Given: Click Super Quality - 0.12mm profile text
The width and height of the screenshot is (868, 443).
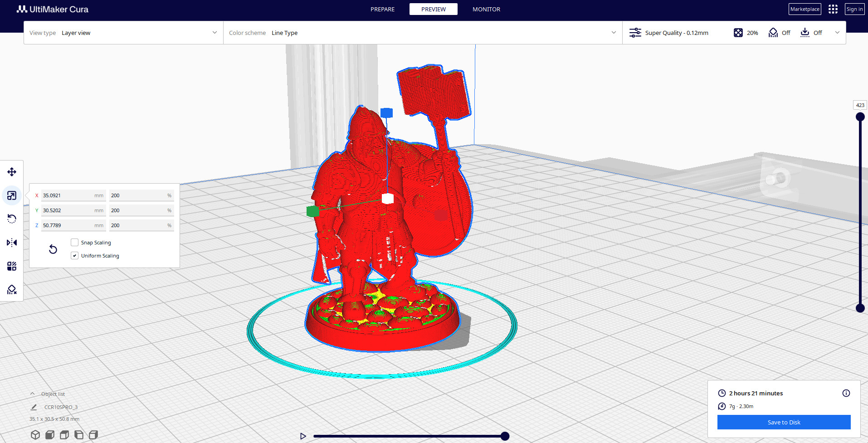Looking at the screenshot, I should coord(677,33).
